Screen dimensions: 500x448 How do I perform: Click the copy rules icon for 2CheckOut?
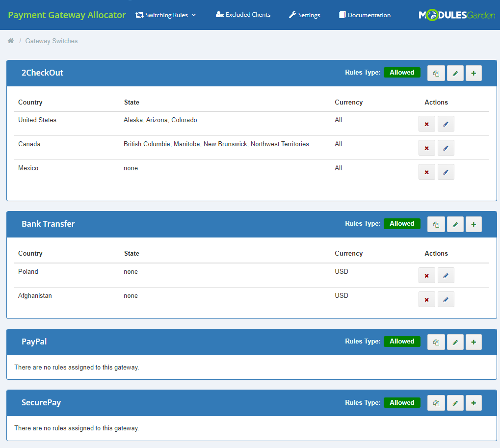pyautogui.click(x=436, y=73)
